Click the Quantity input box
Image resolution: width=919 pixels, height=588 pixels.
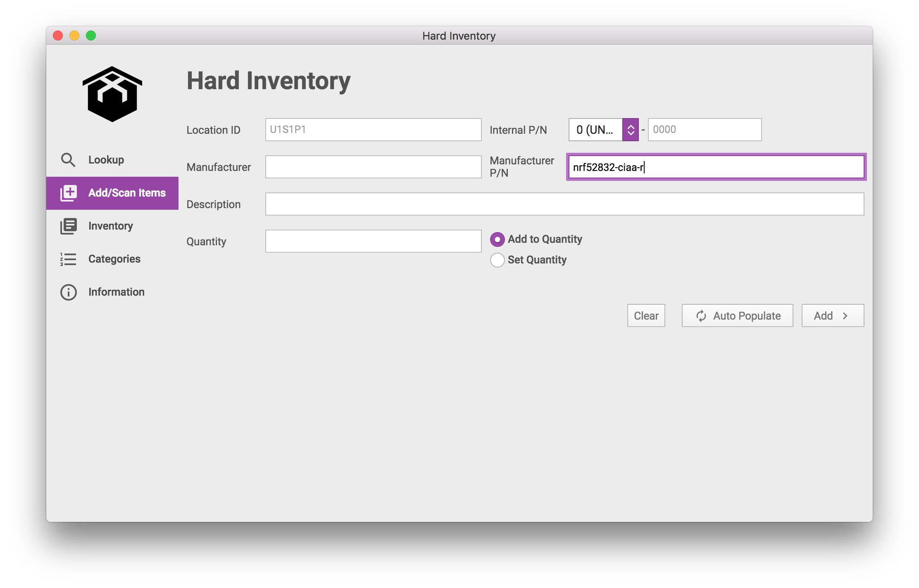coord(373,241)
